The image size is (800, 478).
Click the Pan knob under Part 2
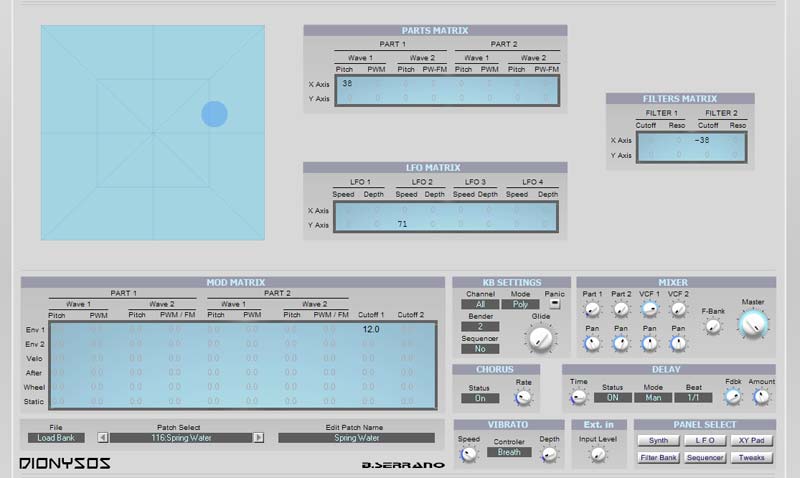pos(621,344)
